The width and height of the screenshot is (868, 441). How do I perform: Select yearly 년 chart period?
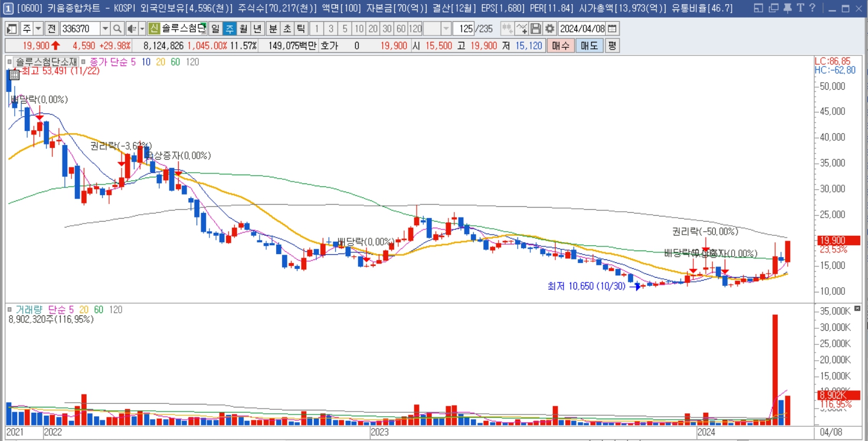[x=257, y=28]
